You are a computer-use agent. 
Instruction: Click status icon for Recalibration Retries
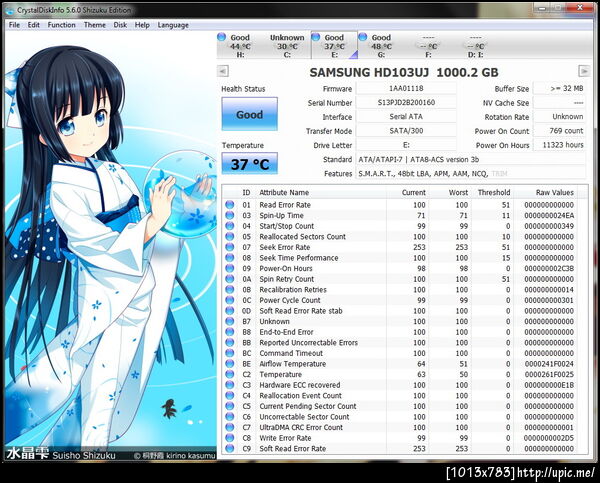[230, 290]
